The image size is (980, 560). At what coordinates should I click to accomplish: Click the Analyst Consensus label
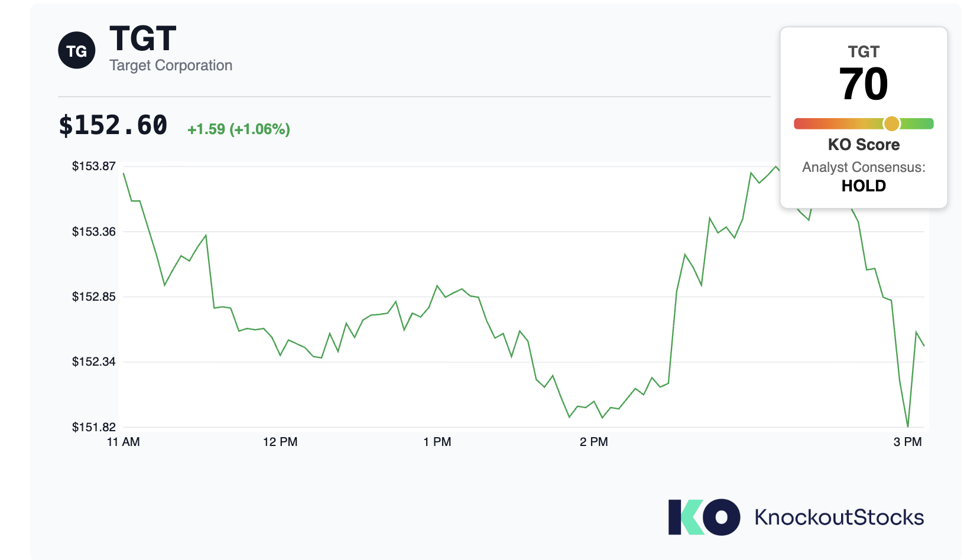tap(864, 167)
